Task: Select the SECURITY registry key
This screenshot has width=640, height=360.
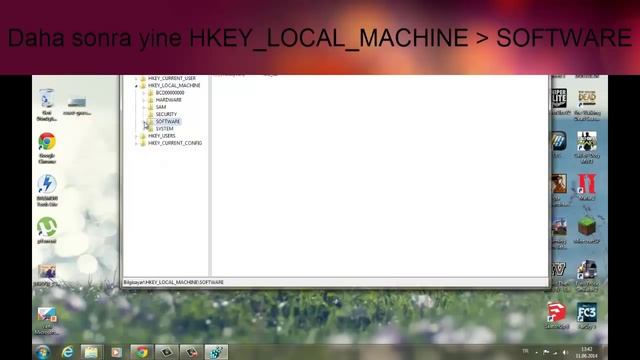Action: [x=166, y=114]
